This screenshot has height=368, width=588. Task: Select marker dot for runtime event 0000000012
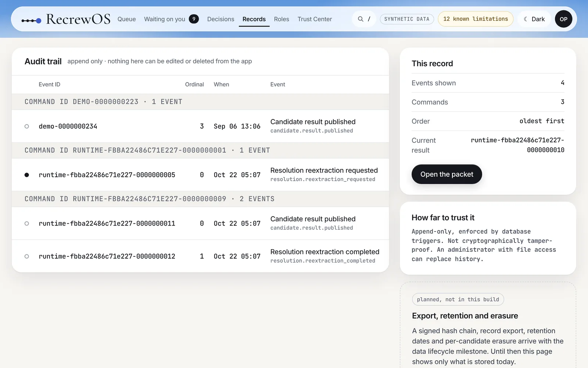[26, 256]
